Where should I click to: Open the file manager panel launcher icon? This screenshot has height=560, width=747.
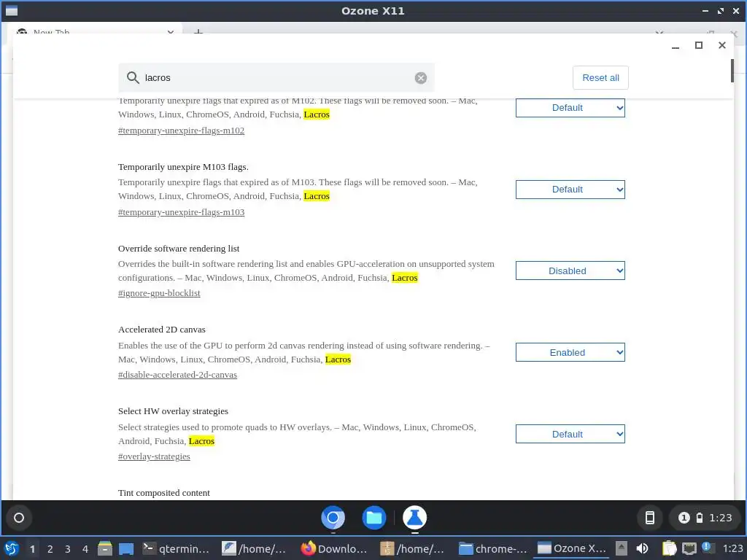coord(105,548)
